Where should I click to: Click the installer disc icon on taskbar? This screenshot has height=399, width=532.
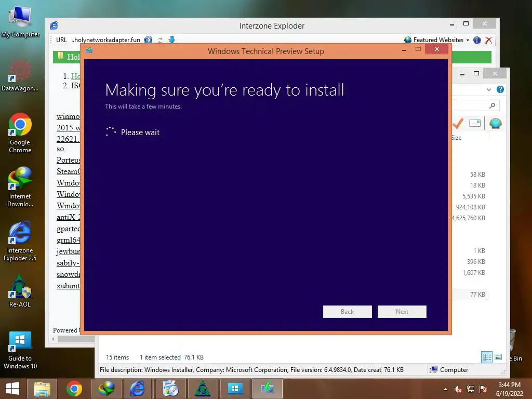tap(170, 389)
